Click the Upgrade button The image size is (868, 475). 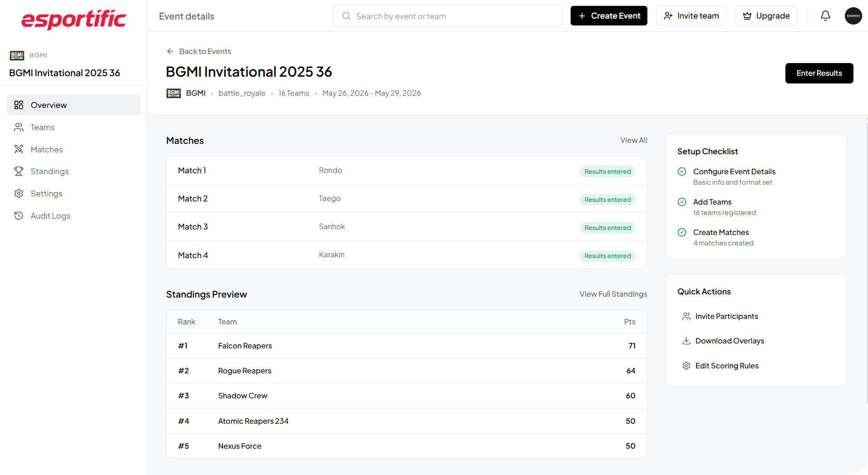point(766,16)
